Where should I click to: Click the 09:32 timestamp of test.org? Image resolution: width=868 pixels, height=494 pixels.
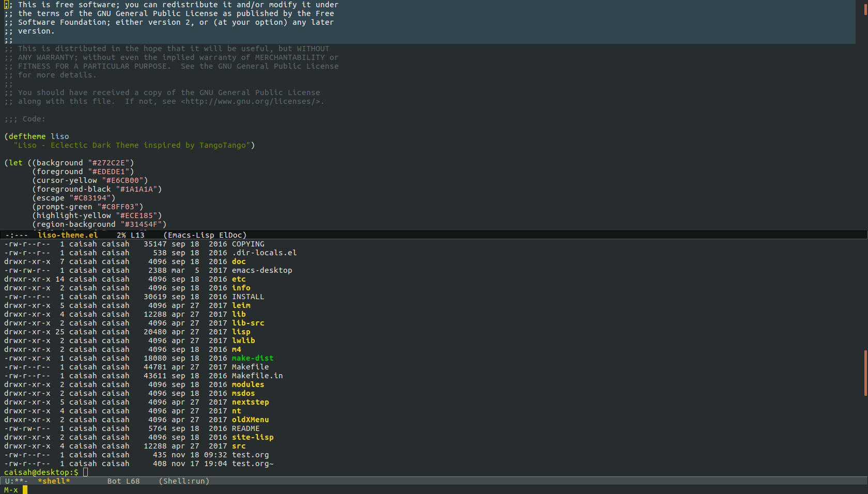click(215, 455)
